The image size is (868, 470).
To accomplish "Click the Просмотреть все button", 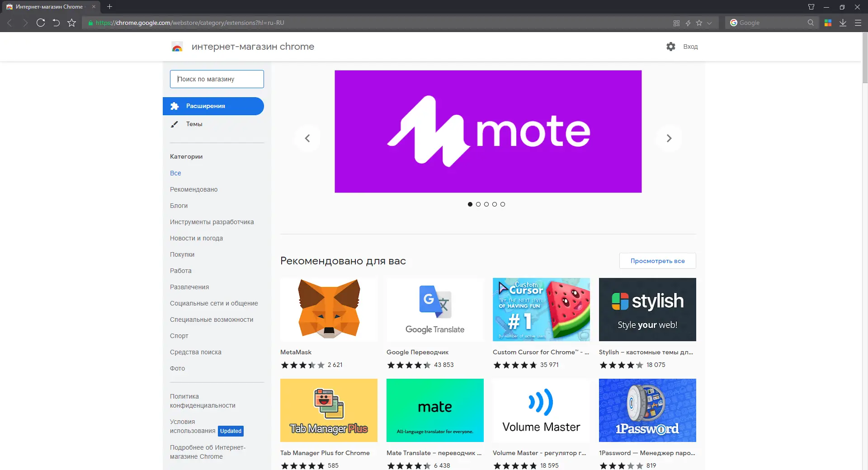I will (x=658, y=261).
